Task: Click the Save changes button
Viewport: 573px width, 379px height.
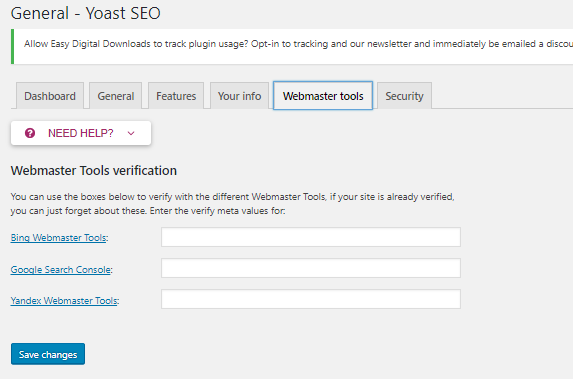Action: pos(48,354)
